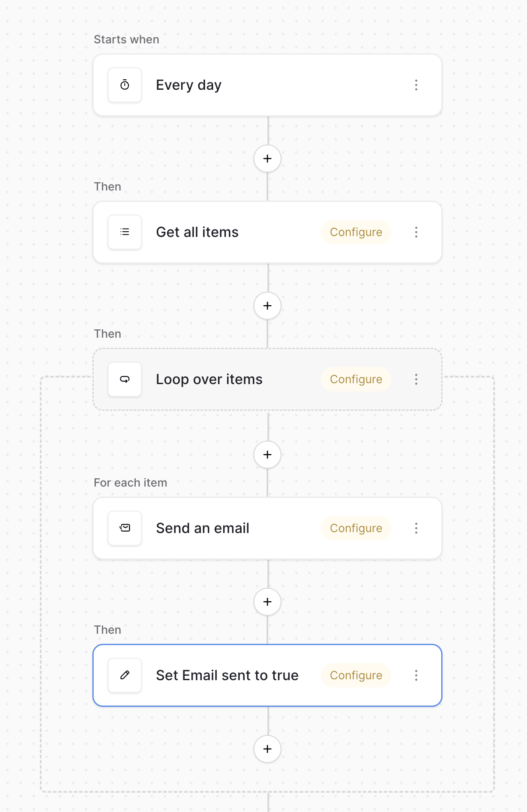Open the Every day step options menu

tap(416, 85)
